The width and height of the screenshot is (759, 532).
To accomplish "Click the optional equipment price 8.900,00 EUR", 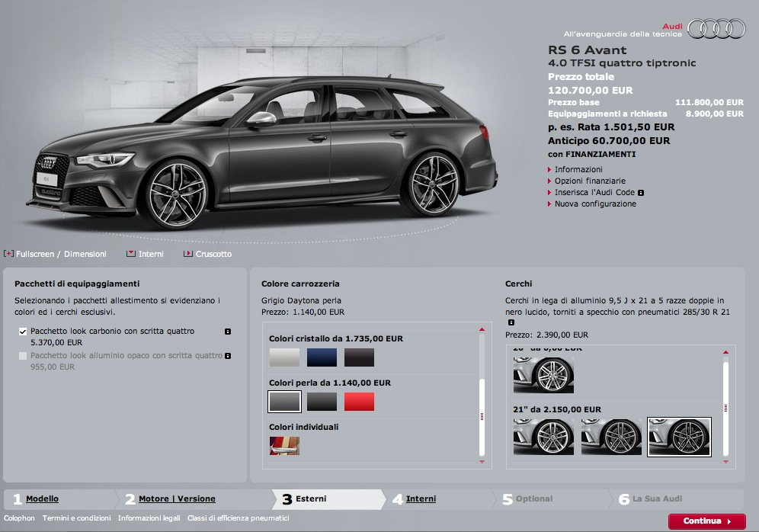I will (715, 114).
